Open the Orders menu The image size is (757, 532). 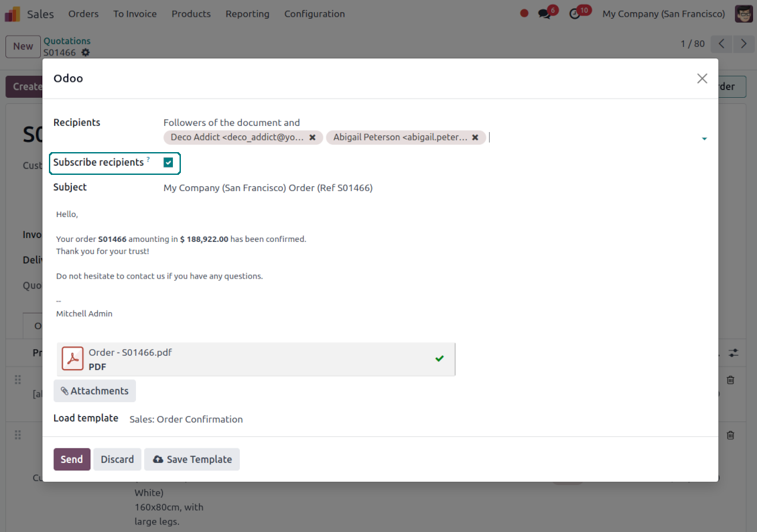click(x=83, y=14)
